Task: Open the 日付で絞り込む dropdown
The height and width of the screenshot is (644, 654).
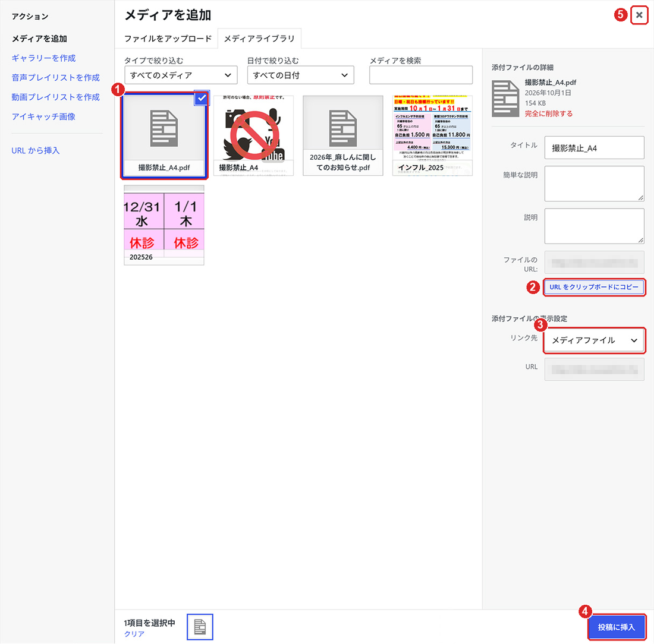Action: pos(300,75)
